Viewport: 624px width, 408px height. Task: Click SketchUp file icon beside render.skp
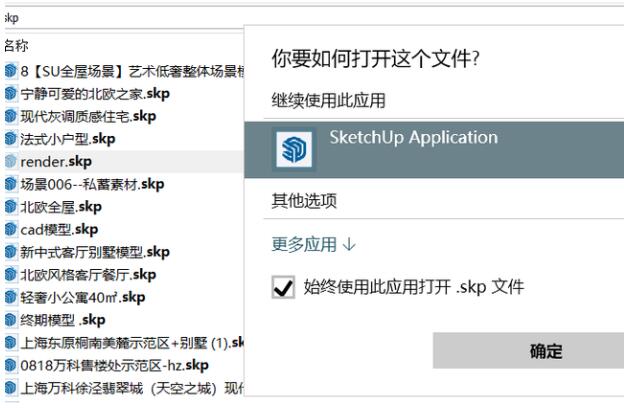click(x=11, y=161)
